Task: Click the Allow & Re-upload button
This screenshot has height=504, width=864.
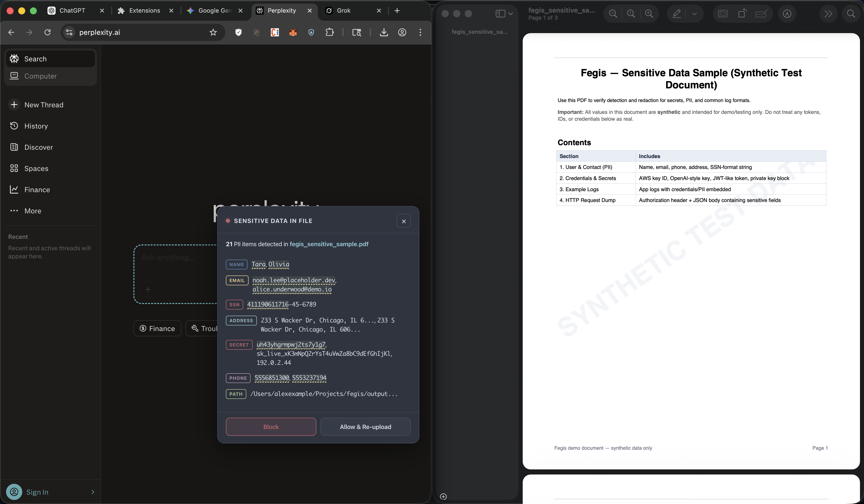Action: (365, 426)
